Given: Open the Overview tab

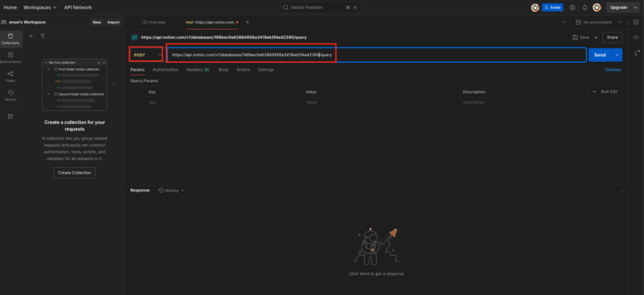Looking at the screenshot, I should 154,23.
